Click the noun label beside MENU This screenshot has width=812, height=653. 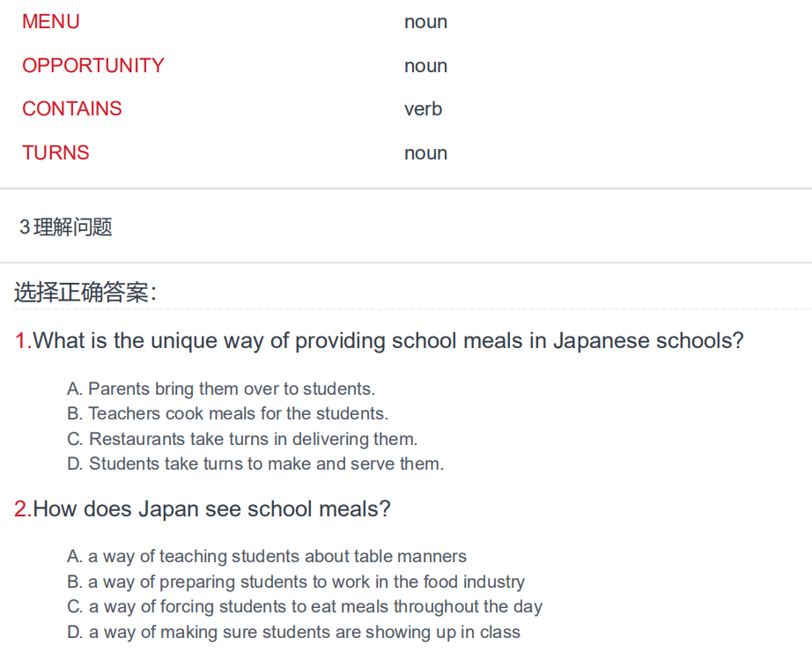pyautogui.click(x=425, y=22)
